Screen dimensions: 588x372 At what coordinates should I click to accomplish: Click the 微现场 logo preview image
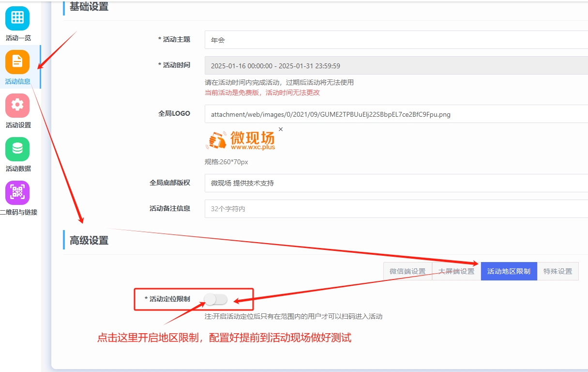(241, 140)
